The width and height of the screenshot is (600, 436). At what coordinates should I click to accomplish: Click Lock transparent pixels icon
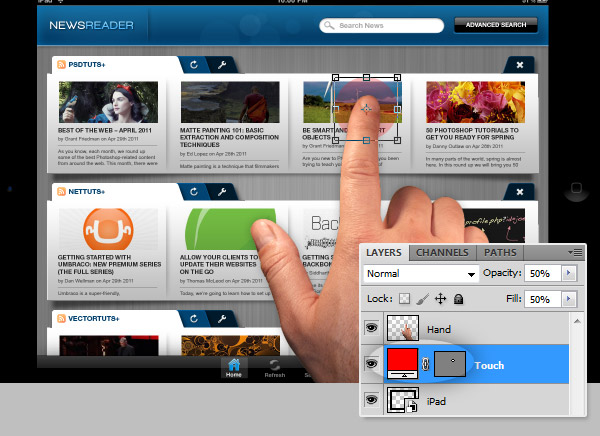(404, 299)
